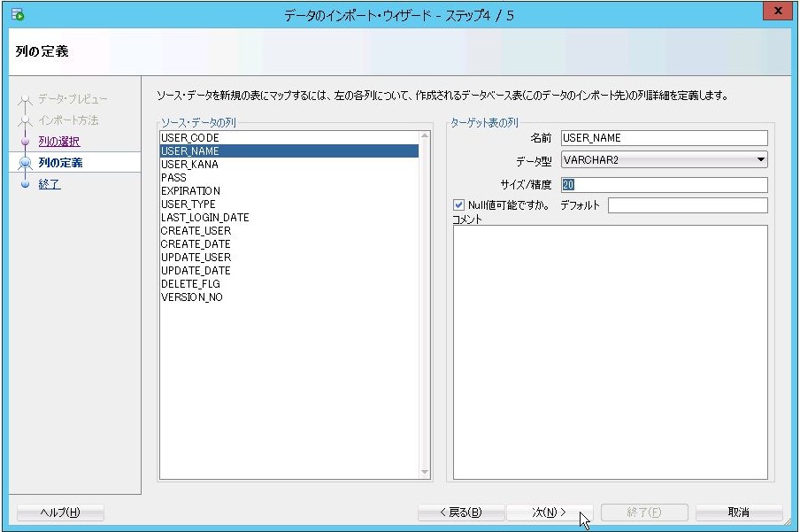
Task: Select the 列の定義 step in sidebar
Action: tap(61, 163)
